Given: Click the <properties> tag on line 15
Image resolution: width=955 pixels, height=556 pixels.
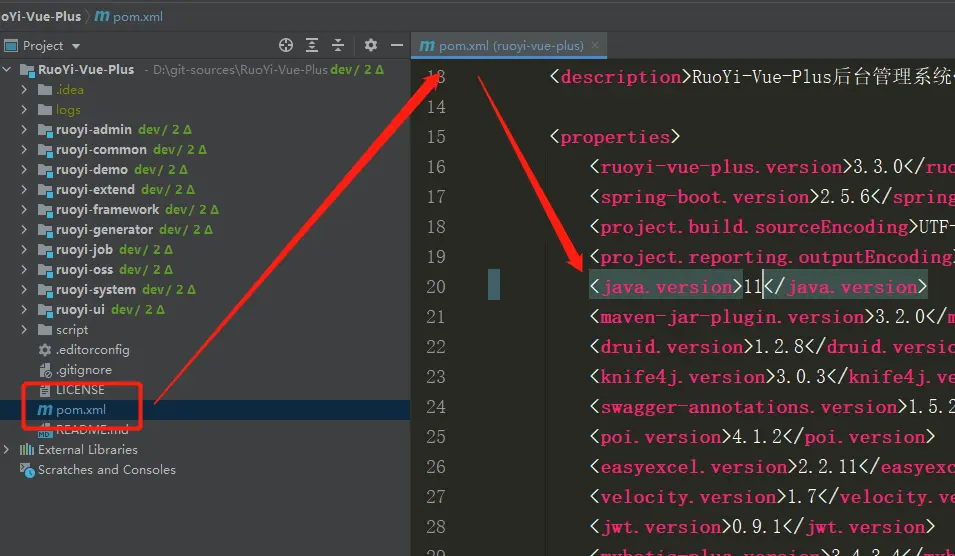Looking at the screenshot, I should point(615,137).
